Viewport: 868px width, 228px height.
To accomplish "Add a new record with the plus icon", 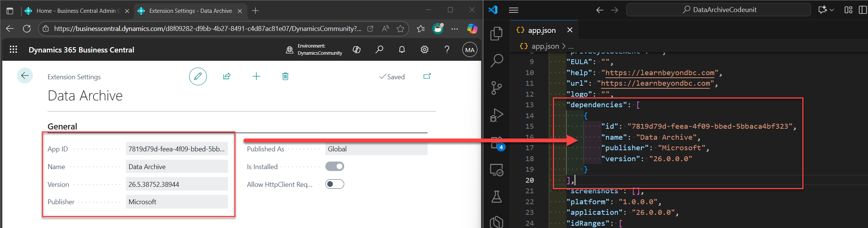I will tap(256, 76).
